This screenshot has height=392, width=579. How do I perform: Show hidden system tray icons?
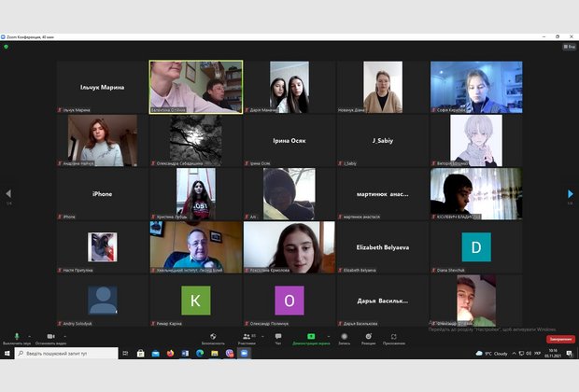click(514, 353)
